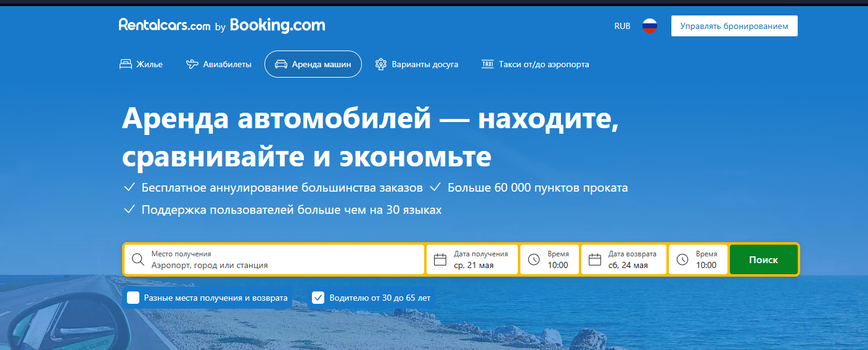Click text Бесплатное аннулирование большинства заказов
The height and width of the screenshot is (350, 868).
click(282, 187)
